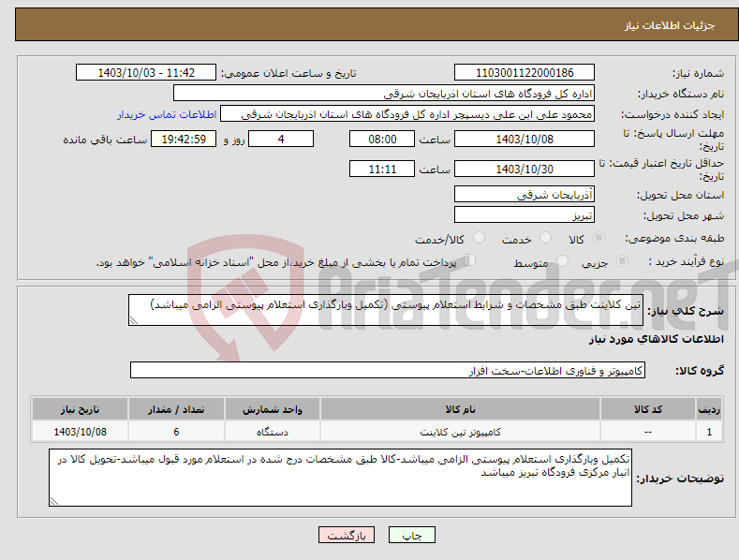This screenshot has height=560, width=739.
Task: Click the price validity date 1403/10/30 field
Action: (525, 169)
